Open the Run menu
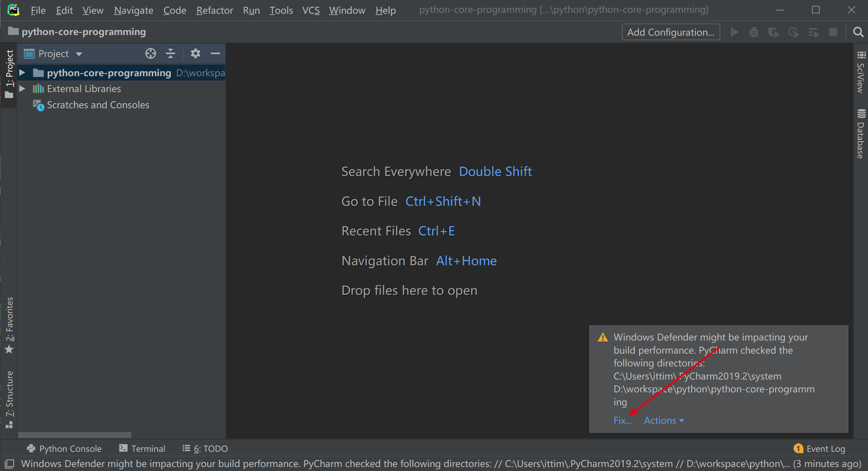This screenshot has width=868, height=471. pos(252,9)
